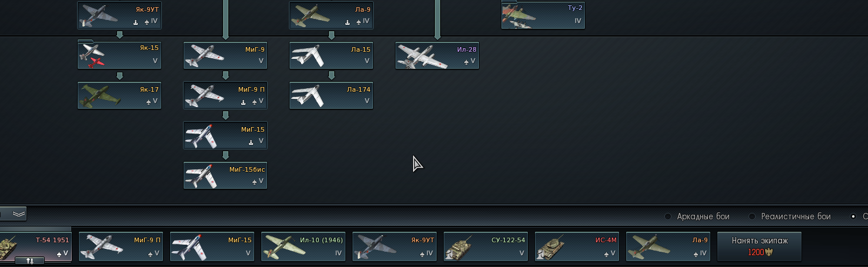The width and height of the screenshot is (868, 267).
Task: Select the Як-17 aircraft card
Action: click(x=119, y=95)
